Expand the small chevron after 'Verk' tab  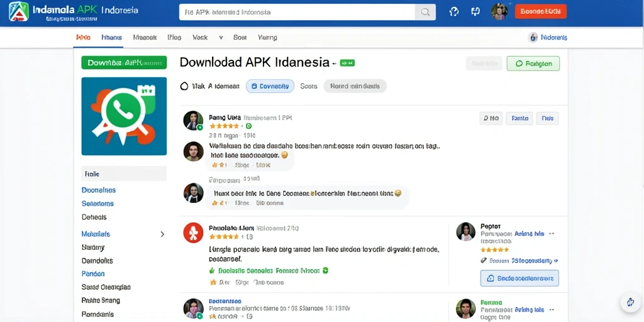[221, 37]
